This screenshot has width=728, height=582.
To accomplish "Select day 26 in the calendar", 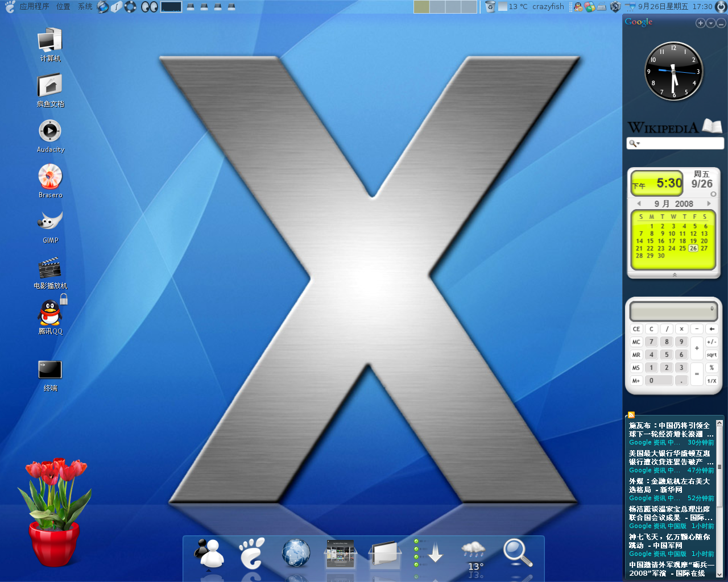I will click(x=693, y=248).
